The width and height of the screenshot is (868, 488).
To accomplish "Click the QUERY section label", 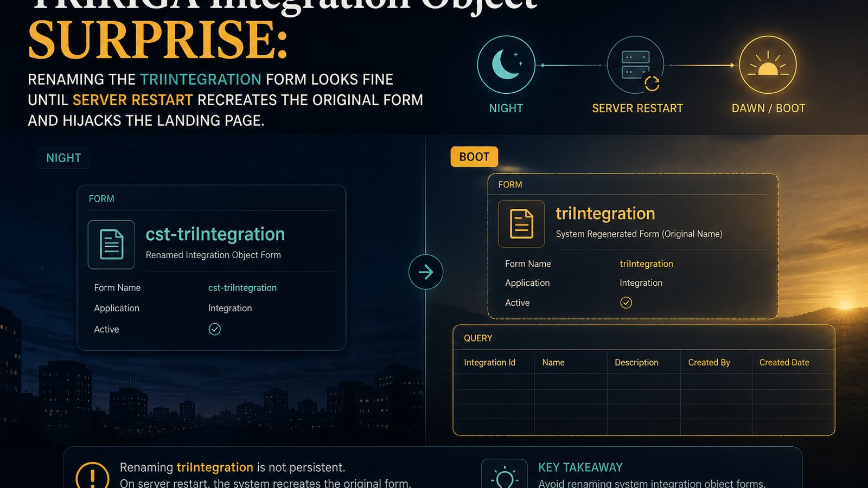I will [x=478, y=338].
